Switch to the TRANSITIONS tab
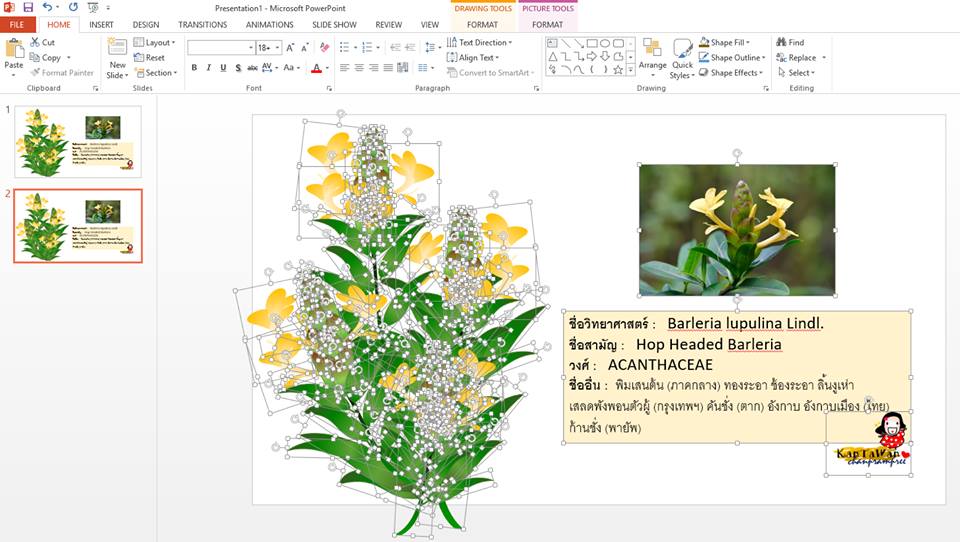Screen dimensions: 960x542 pyautogui.click(x=203, y=24)
